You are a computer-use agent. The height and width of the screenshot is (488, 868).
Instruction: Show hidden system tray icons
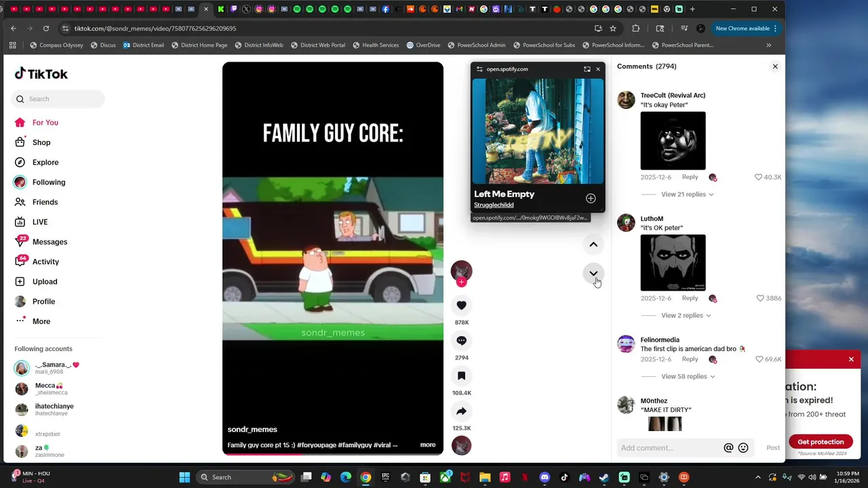point(758,477)
